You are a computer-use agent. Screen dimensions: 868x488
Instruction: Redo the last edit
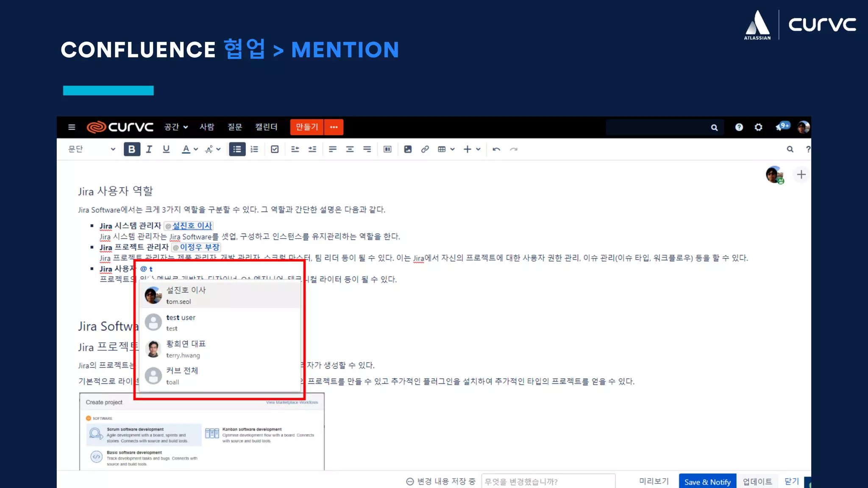[x=514, y=149]
